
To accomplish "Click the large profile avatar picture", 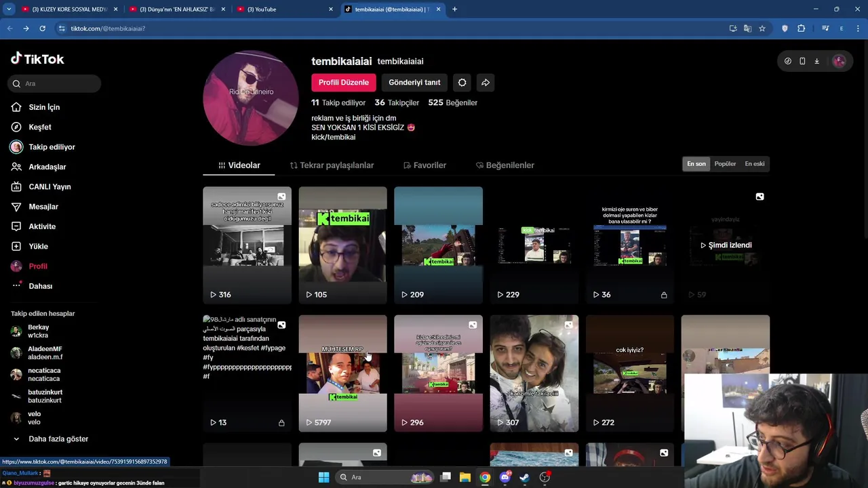I will (x=250, y=98).
